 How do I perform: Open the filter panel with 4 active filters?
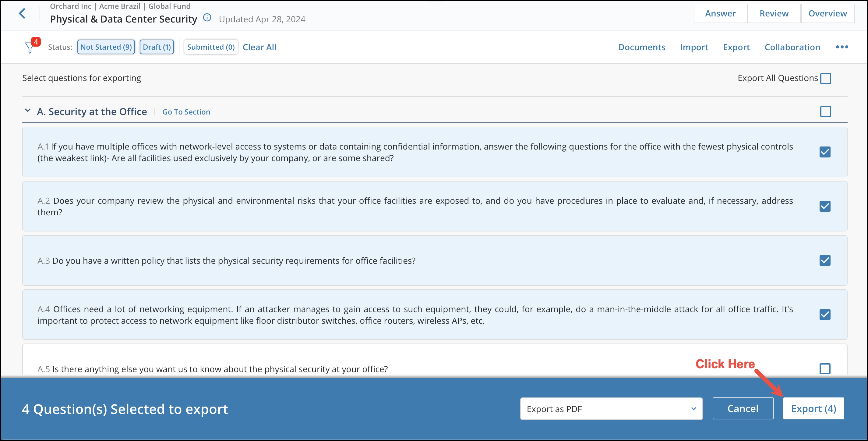[x=31, y=47]
